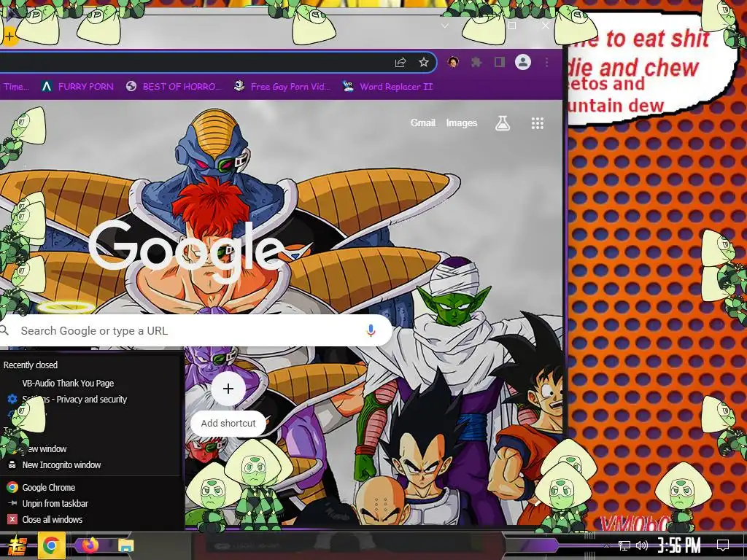Expand the tab search chevron

444,26
